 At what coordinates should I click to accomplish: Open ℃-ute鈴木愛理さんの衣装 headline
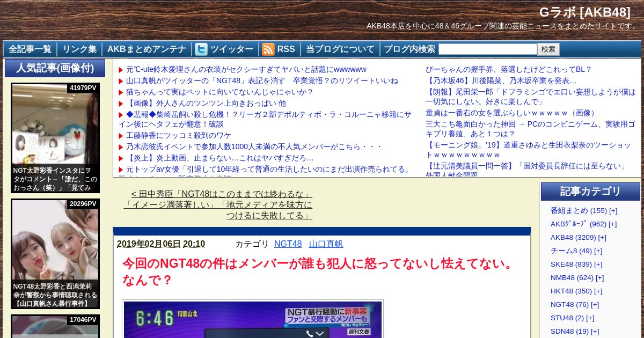point(246,69)
